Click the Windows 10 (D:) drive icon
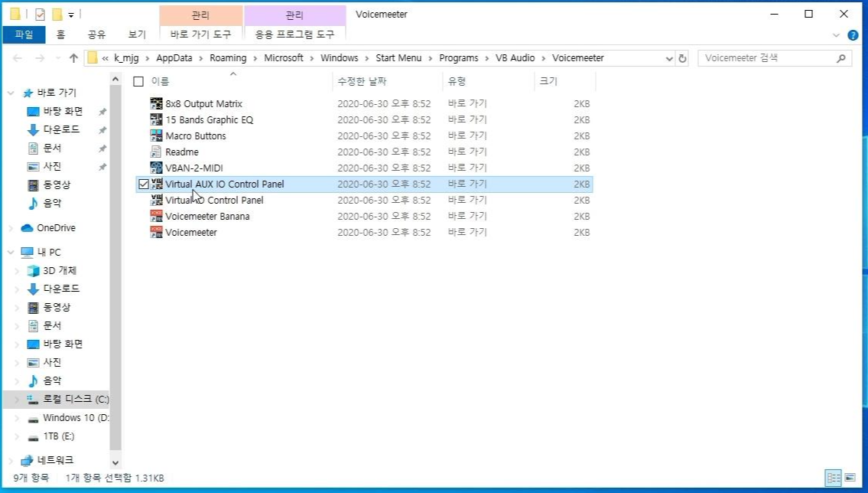Viewport: 868px width, 493px height. point(33,418)
